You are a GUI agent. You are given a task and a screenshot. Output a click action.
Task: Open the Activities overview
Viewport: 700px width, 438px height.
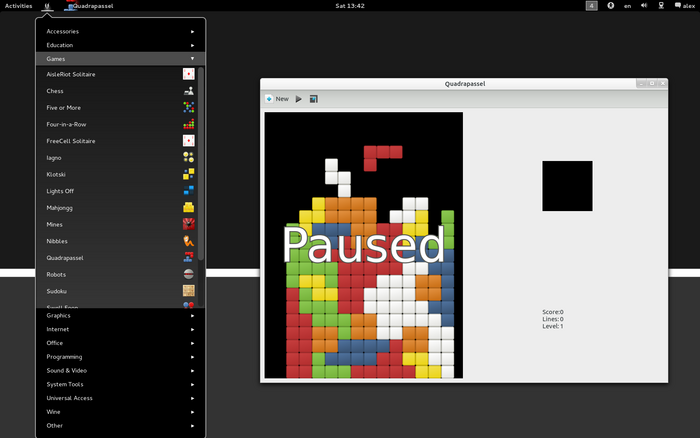coord(18,6)
